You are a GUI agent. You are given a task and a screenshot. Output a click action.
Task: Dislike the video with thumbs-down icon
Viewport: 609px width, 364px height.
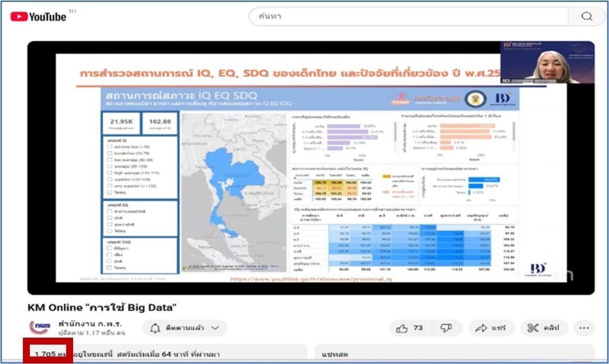coord(446,328)
